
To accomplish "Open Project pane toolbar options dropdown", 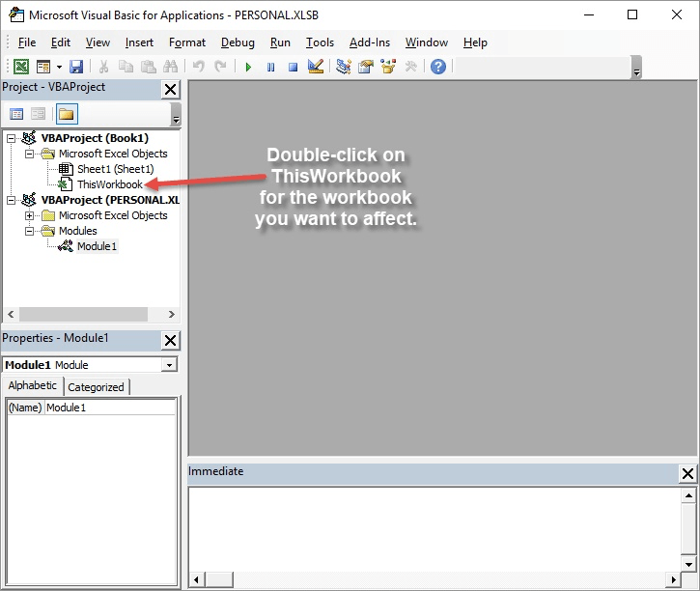I will 176,114.
